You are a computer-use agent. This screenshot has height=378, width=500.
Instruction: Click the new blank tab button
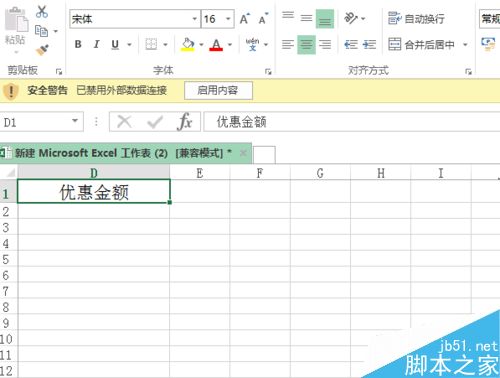(x=264, y=155)
